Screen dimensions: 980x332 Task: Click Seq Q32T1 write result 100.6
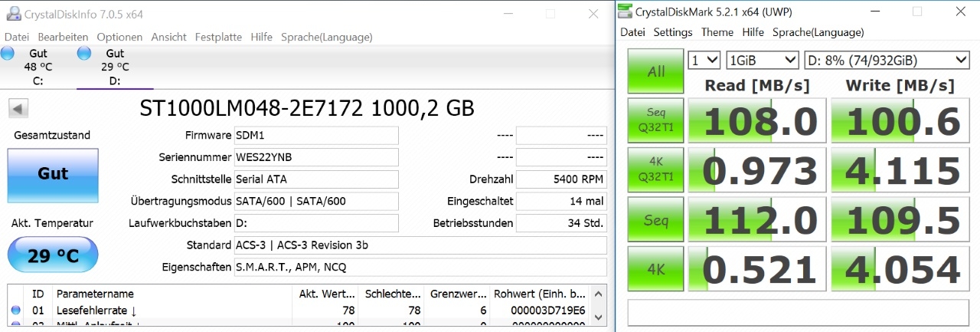click(901, 120)
